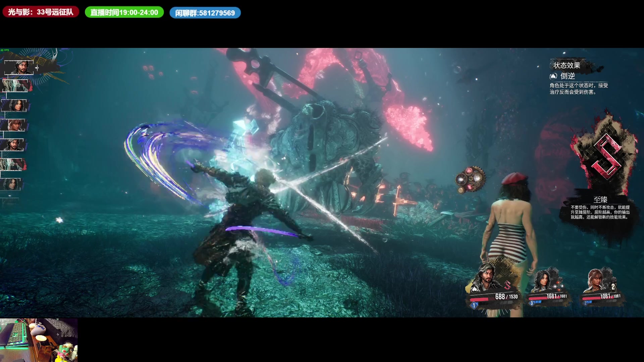
Task: Select the dark-haired woman portrait third in the turn order
Action: [14, 106]
